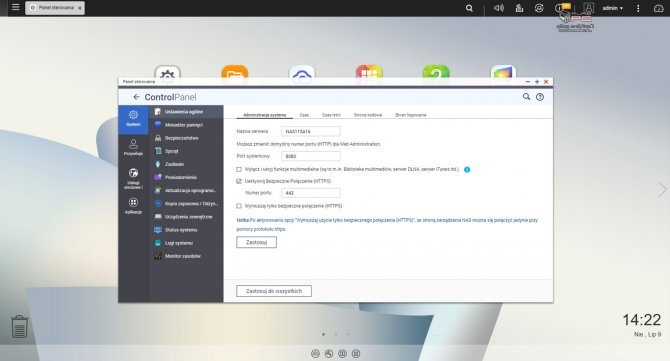Click the desktop clock showing 14:22

coord(641,320)
